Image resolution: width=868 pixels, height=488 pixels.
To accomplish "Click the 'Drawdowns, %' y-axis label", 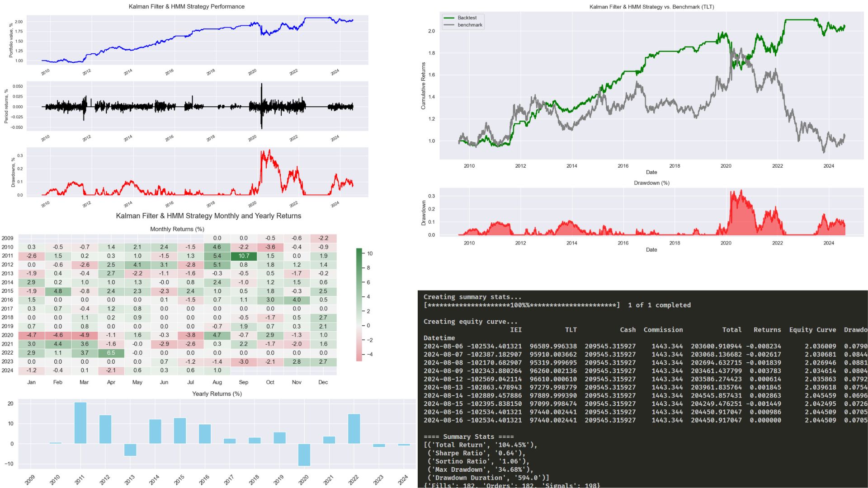I will (13, 173).
